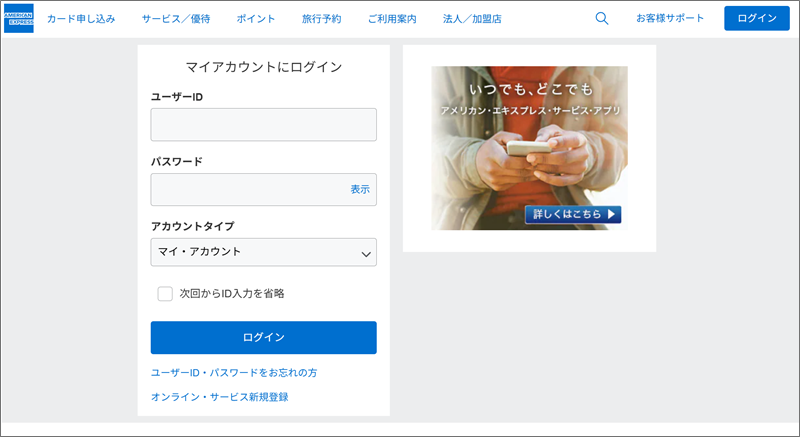The height and width of the screenshot is (437, 800).
Task: Click the top-right ログイン button
Action: pyautogui.click(x=757, y=18)
